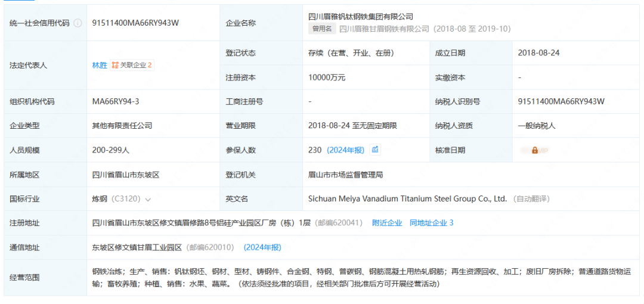Select credit code 91511400MA66RY943W under 统一社会信用代码

pyautogui.click(x=135, y=23)
